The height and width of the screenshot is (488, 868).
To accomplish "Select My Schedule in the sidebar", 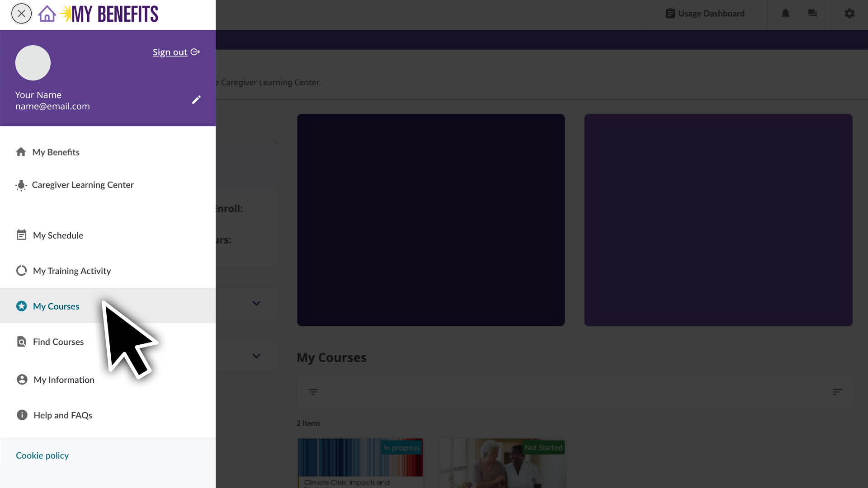I will point(57,235).
